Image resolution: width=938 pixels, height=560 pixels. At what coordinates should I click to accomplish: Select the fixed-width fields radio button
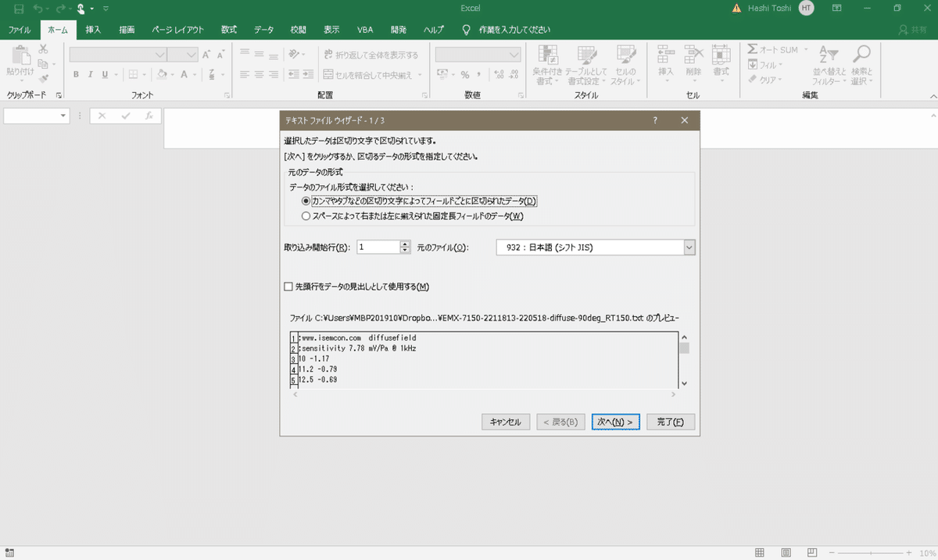tap(306, 216)
